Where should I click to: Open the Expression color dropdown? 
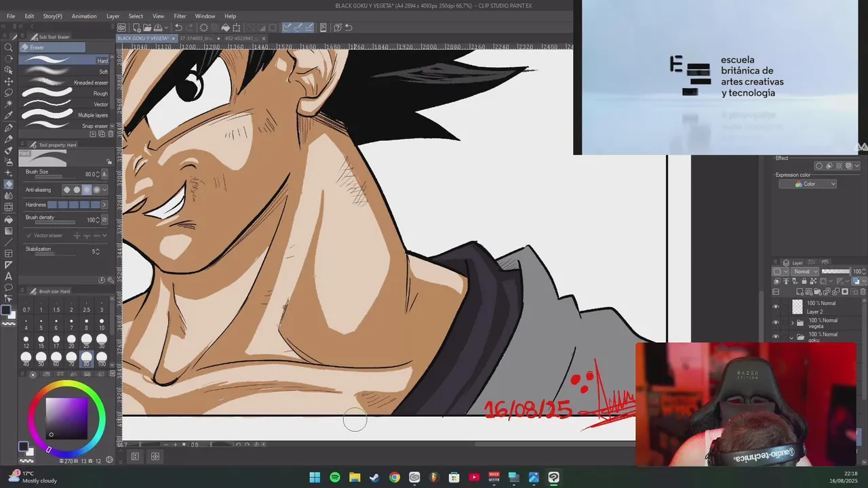(x=808, y=184)
